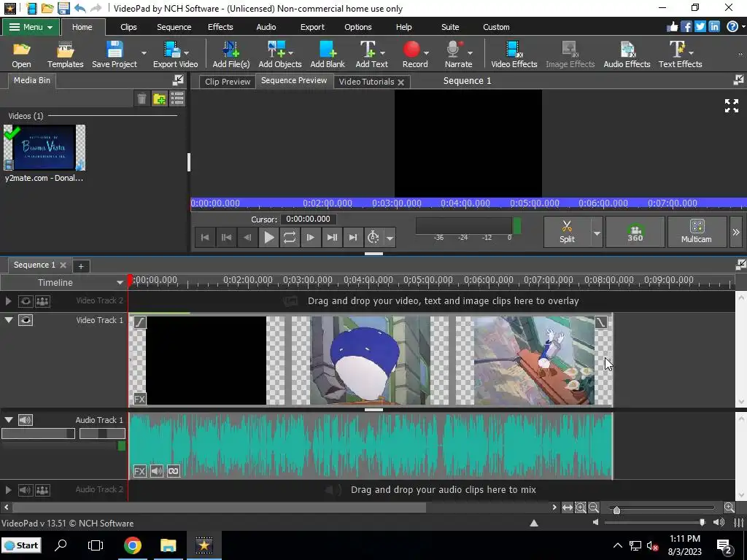Select the y2mate.com video thumbnail
The width and height of the screenshot is (747, 560).
pyautogui.click(x=44, y=147)
